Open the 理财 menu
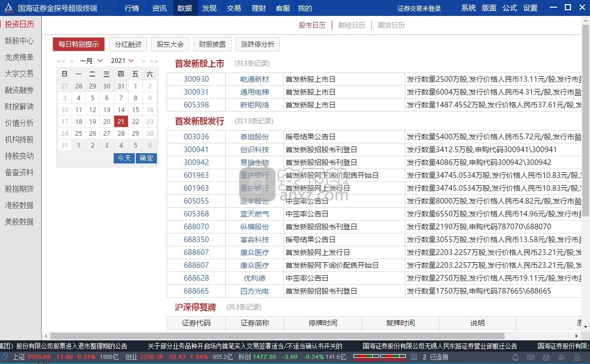This screenshot has height=364, width=590. coord(259,8)
